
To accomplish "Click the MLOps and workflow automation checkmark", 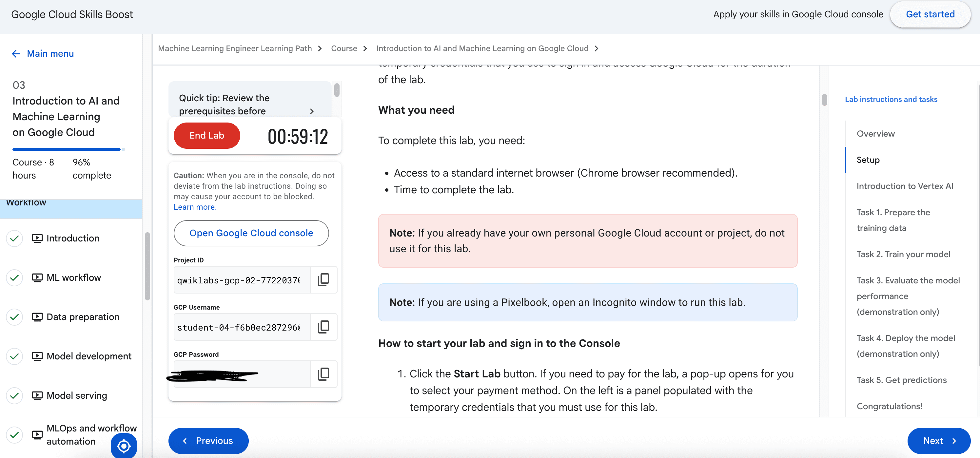I will (14, 434).
